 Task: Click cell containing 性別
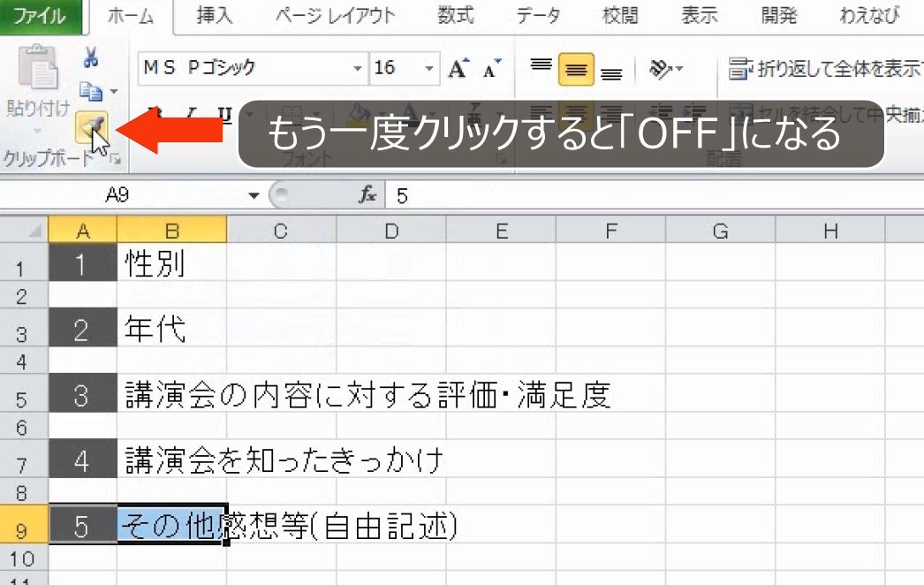(171, 262)
